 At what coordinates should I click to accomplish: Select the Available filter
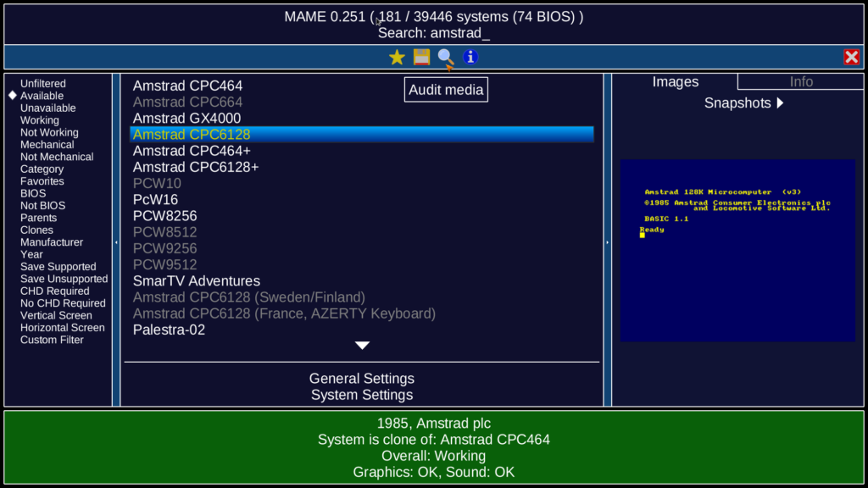tap(42, 96)
